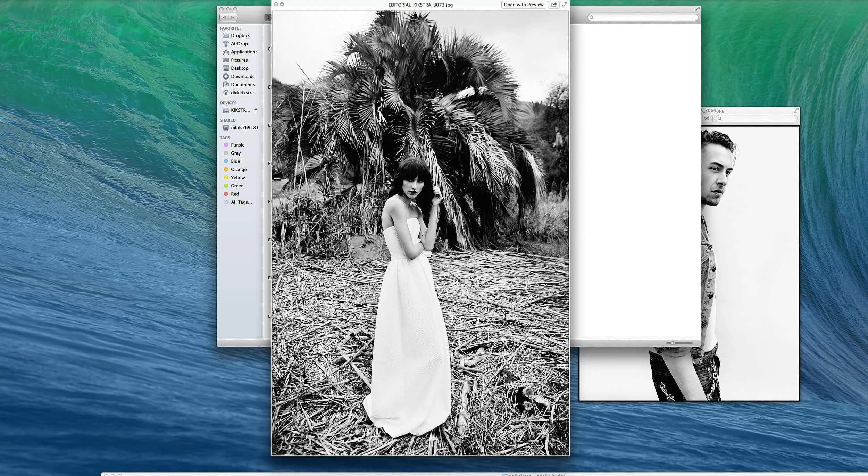Eject the KIKSTR volume
This screenshot has height=476, width=868.
[257, 110]
